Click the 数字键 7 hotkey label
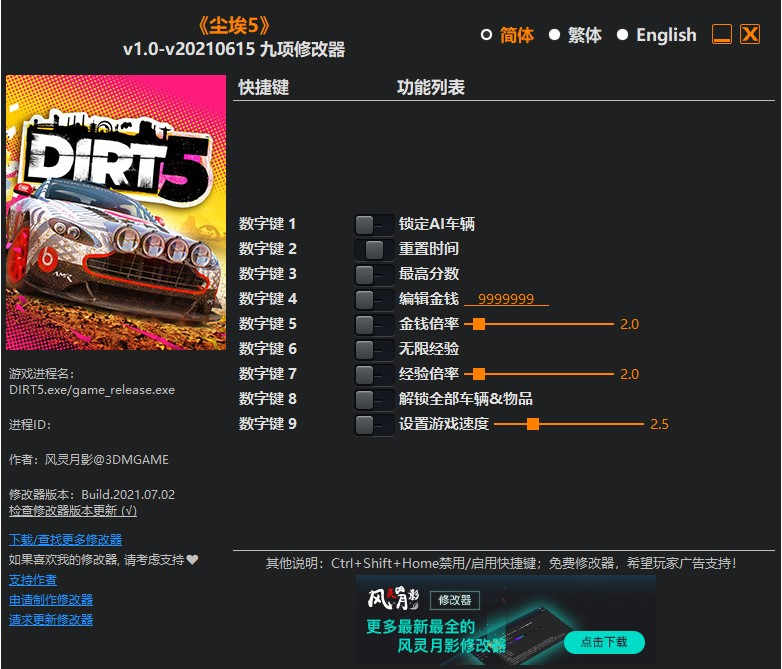The image size is (782, 669). pos(267,374)
